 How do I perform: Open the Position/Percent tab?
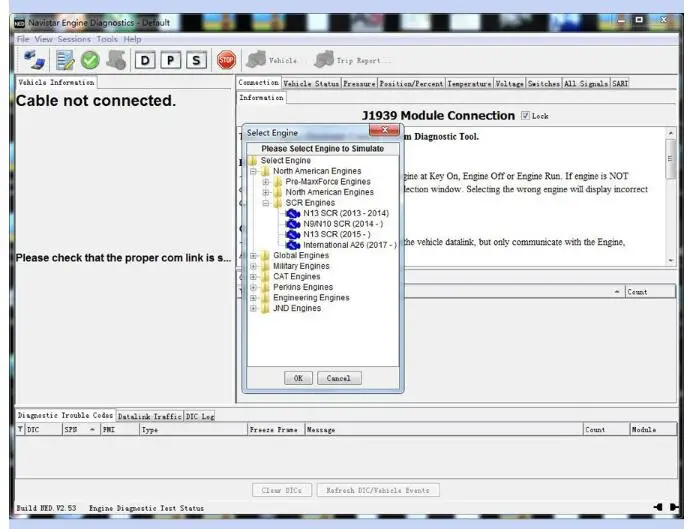411,83
